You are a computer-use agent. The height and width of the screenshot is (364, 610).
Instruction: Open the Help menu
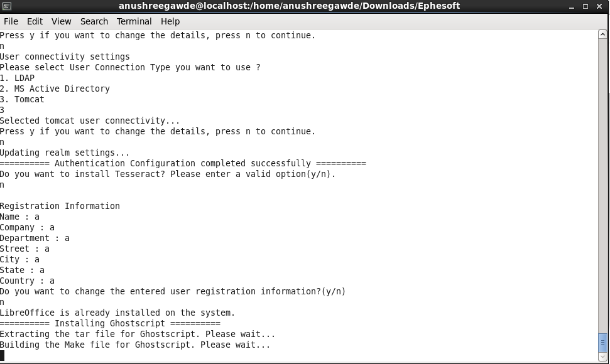pos(170,21)
